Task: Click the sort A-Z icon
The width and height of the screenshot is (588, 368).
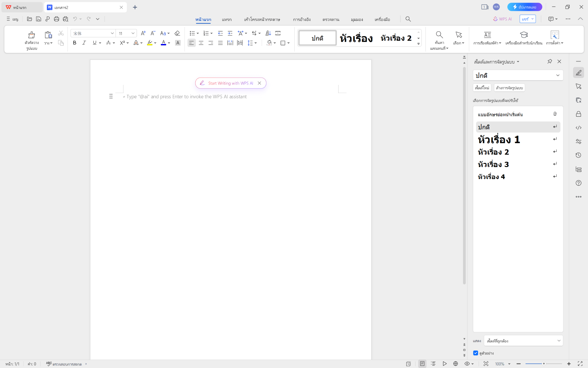Action: click(268, 33)
